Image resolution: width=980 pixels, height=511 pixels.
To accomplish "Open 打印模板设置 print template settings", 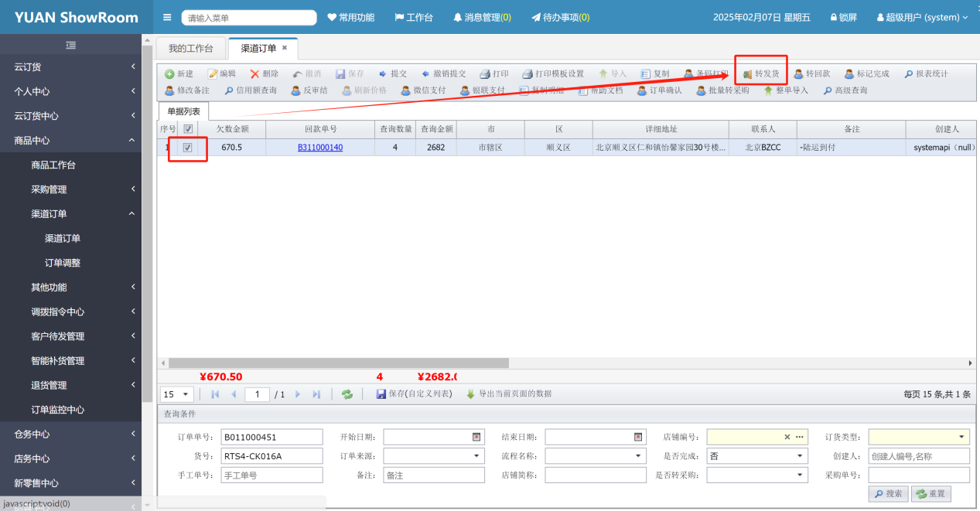I will [552, 73].
